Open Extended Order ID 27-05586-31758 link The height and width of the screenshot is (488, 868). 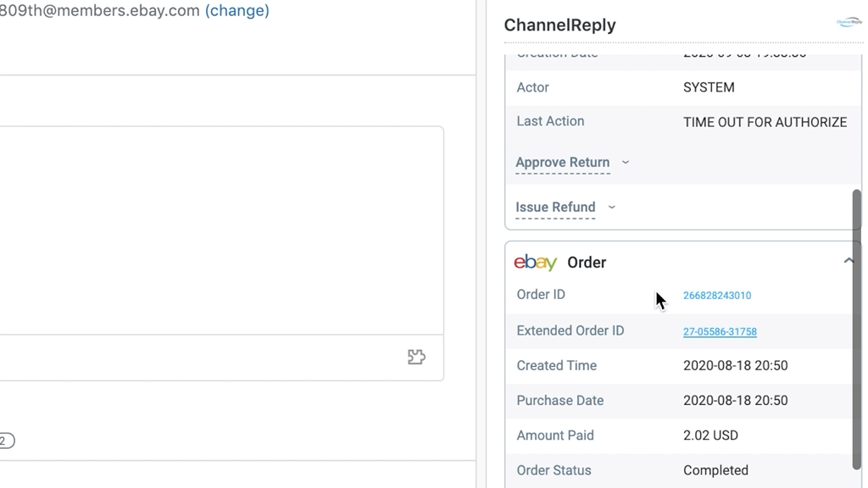(x=720, y=331)
